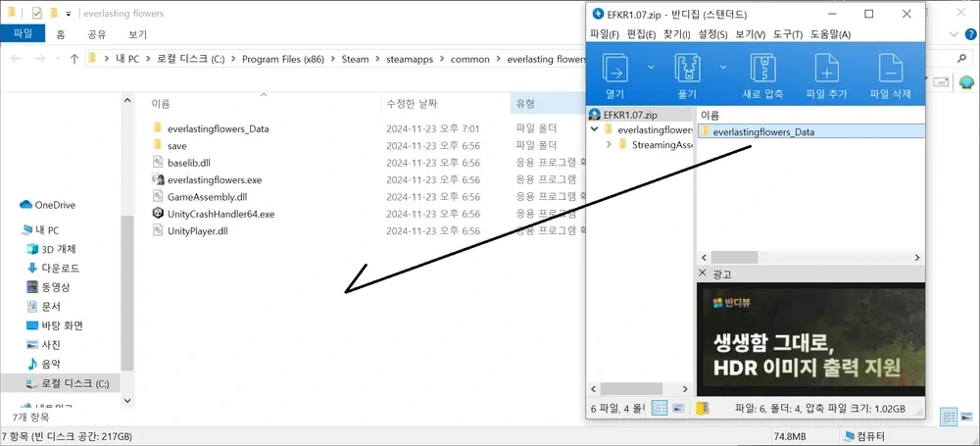Click the 반디뷰 HDR advertisement banner
Image resolution: width=980 pixels, height=446 pixels.
810,339
